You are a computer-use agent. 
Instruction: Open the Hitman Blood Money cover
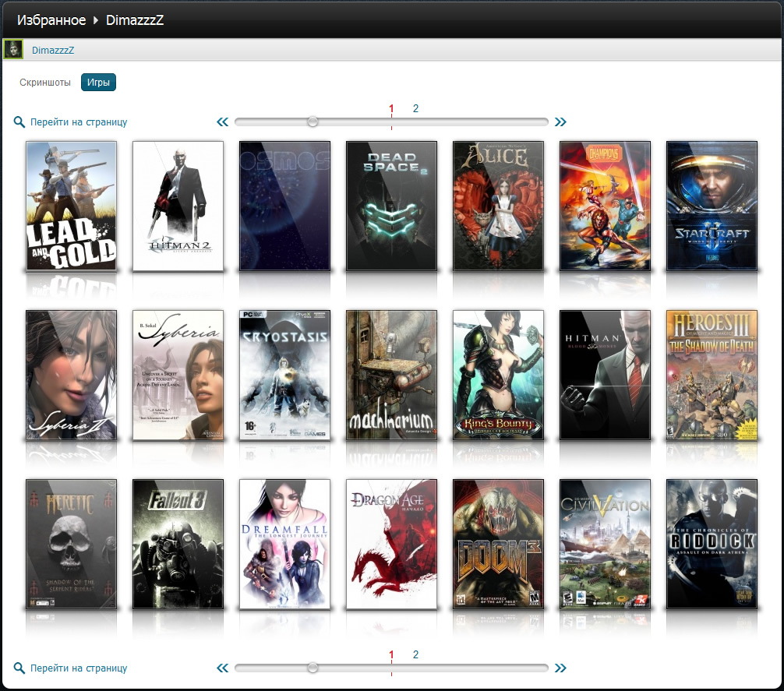[x=605, y=375]
